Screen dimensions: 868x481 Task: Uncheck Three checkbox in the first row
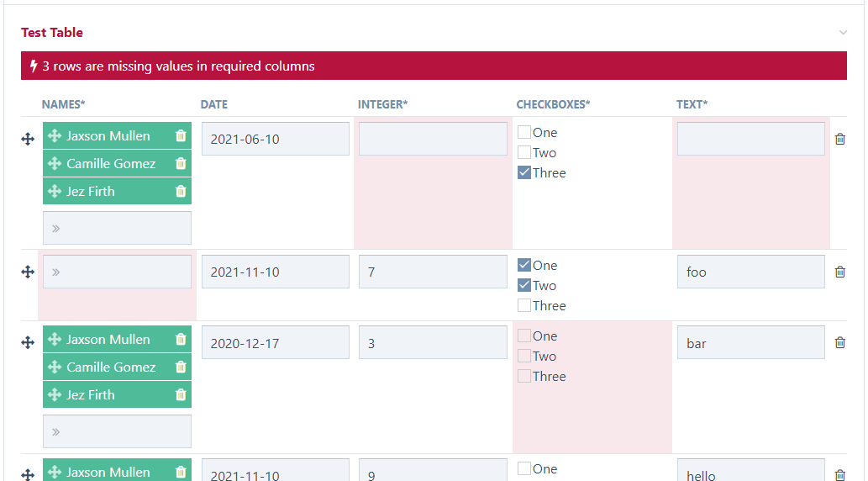(524, 172)
